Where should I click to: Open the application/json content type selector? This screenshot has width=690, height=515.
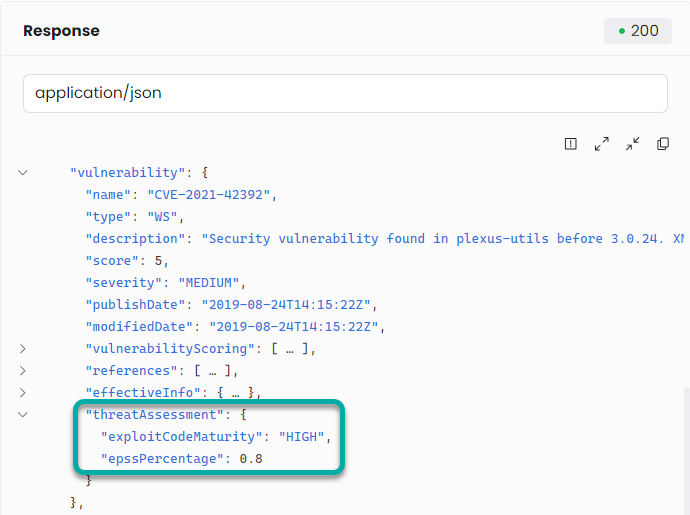pyautogui.click(x=345, y=93)
